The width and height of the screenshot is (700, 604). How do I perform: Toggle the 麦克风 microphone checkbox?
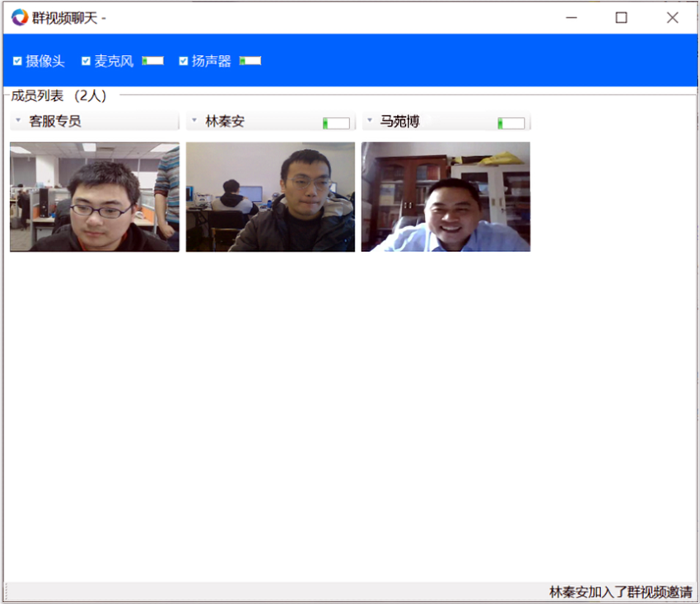click(x=86, y=61)
